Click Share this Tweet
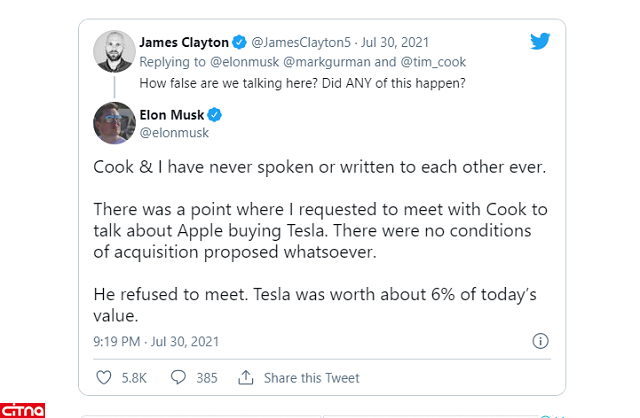640x418 pixels. [313, 378]
